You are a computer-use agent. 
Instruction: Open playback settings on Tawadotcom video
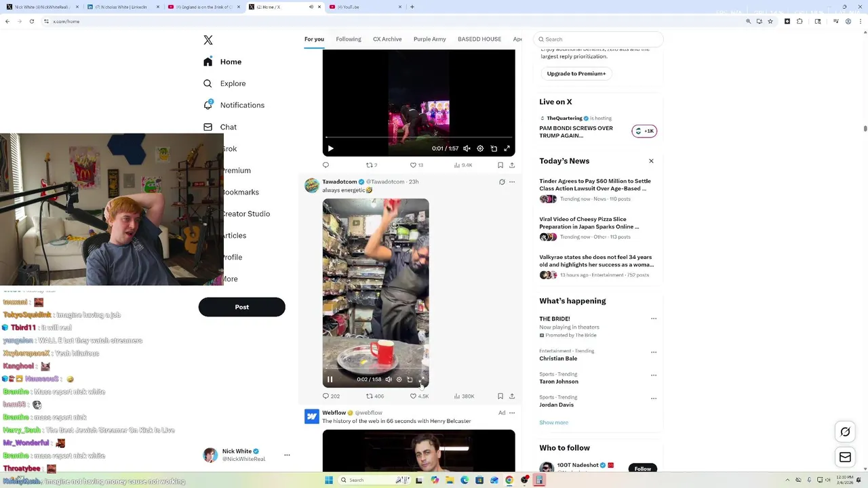[399, 380]
